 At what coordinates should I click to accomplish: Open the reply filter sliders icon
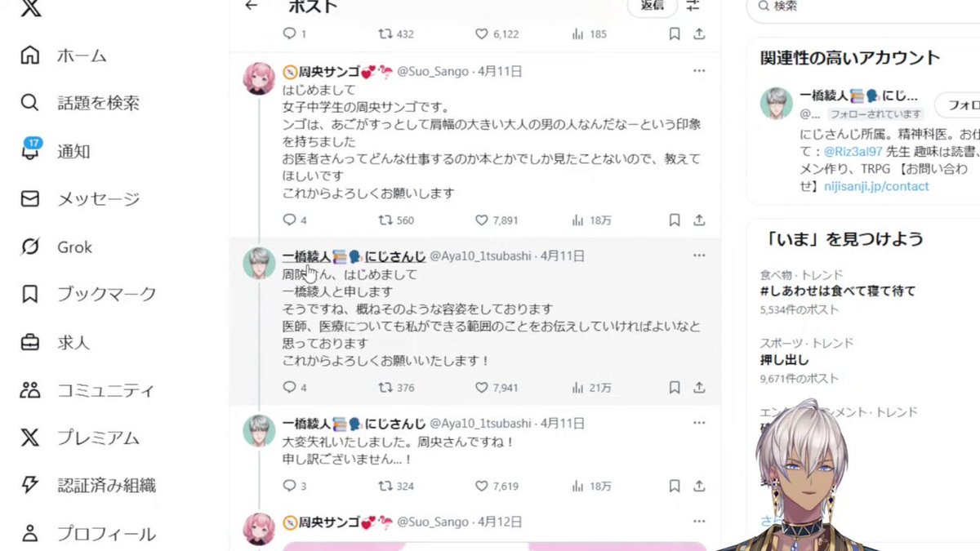tap(693, 5)
